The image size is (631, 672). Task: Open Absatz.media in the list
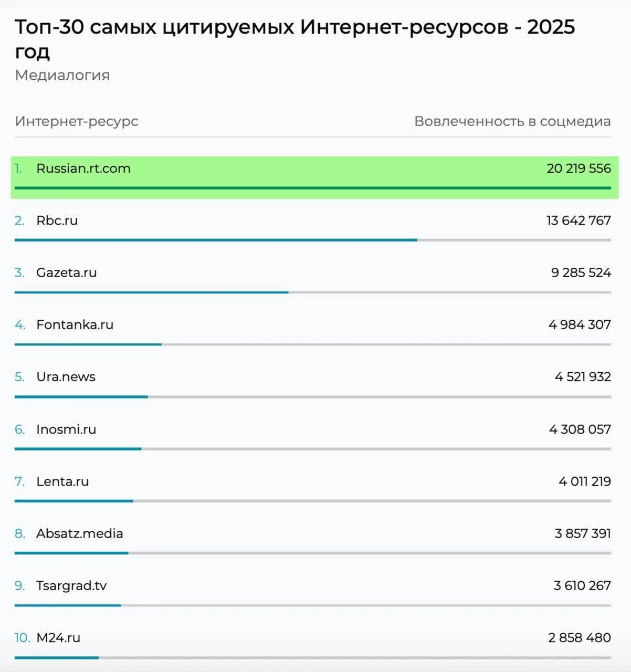pos(79,533)
